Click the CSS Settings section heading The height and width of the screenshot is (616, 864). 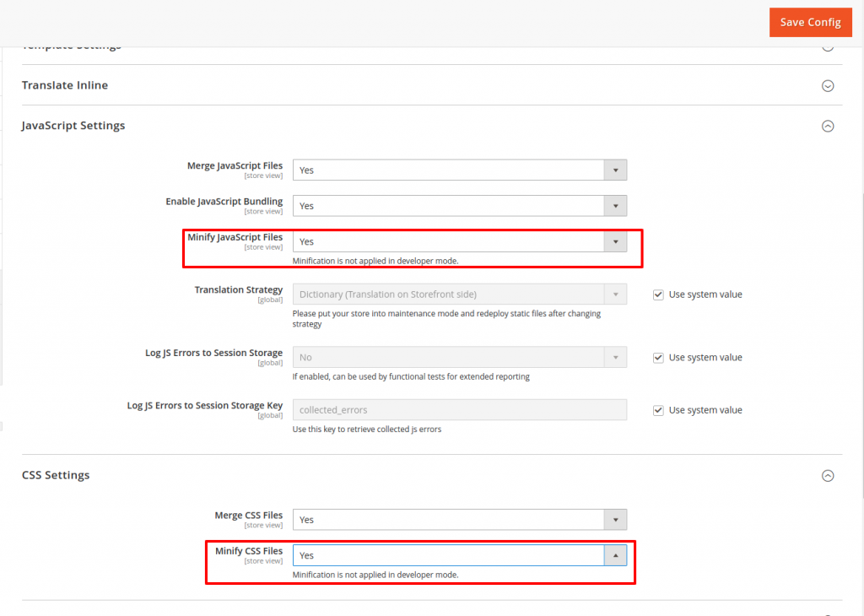pos(56,476)
